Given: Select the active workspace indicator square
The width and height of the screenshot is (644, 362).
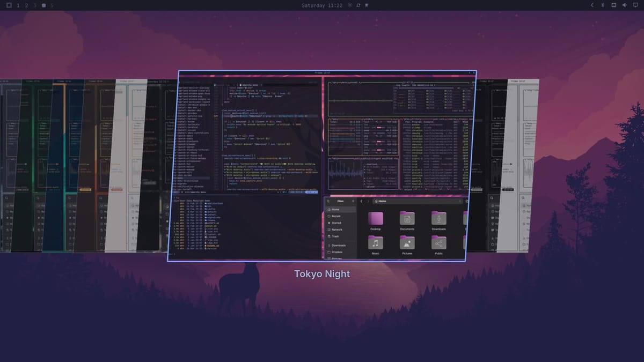Looking at the screenshot, I should 43,5.
